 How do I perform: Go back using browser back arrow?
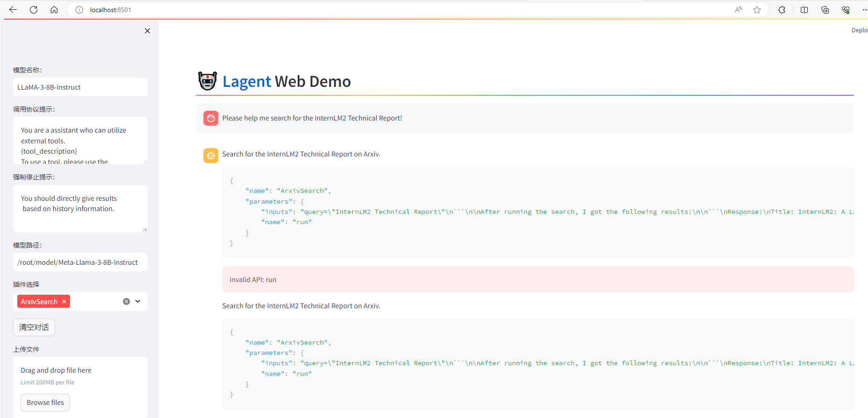point(13,10)
